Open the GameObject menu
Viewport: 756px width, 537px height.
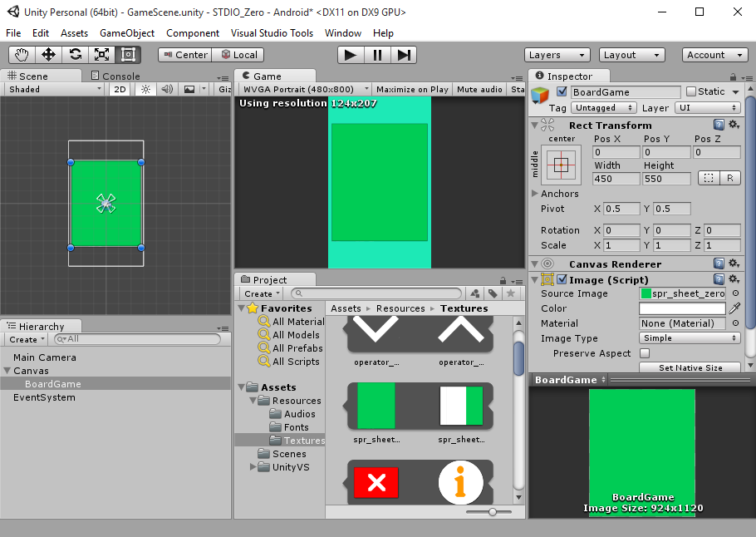[x=127, y=32]
